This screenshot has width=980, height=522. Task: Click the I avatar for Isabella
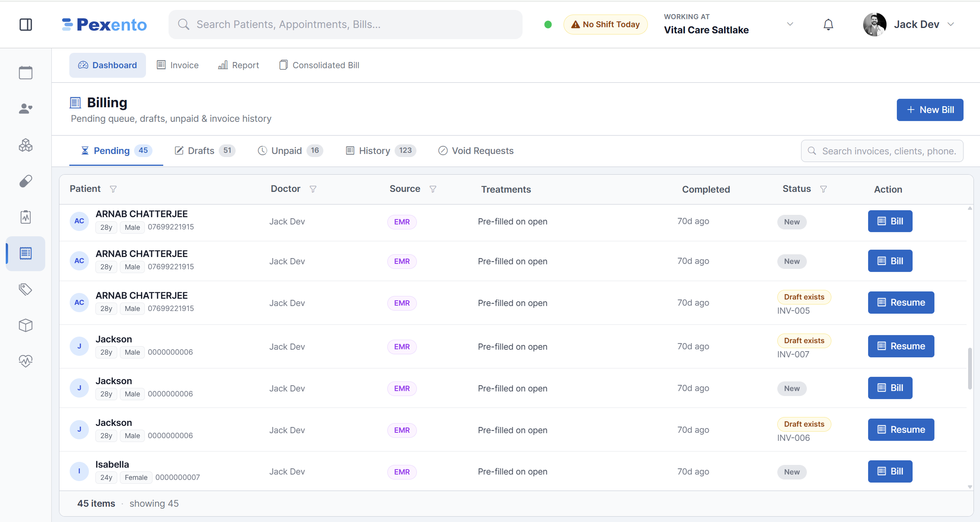click(79, 471)
